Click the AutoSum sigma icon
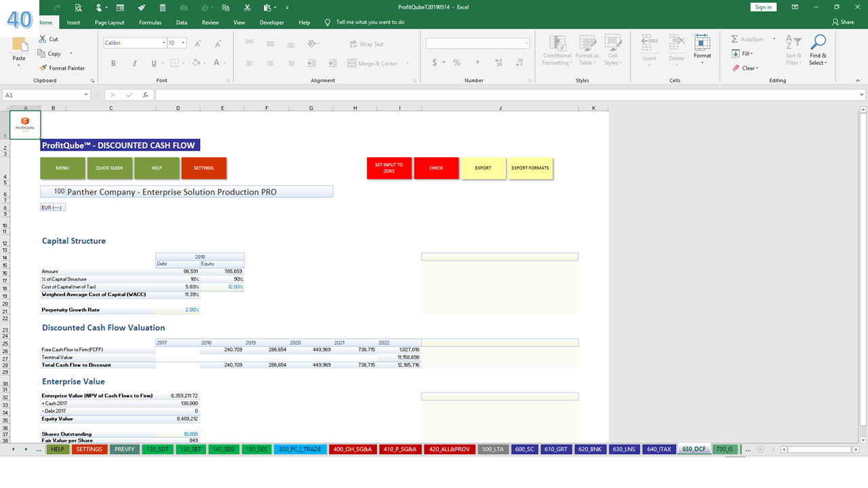Viewport: 868px width, 488px height. (735, 39)
